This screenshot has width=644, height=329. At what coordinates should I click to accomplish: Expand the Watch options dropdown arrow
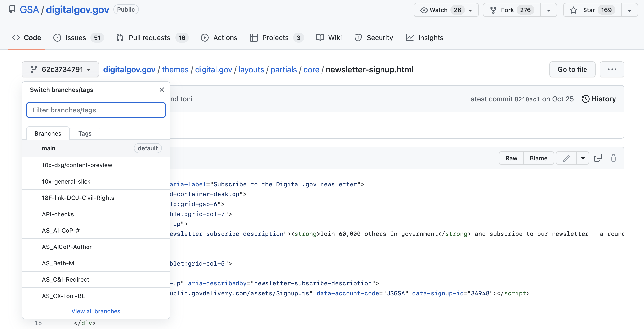(470, 10)
